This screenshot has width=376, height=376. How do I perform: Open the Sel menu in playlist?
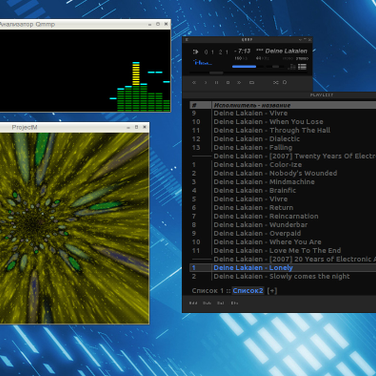[x=221, y=303]
